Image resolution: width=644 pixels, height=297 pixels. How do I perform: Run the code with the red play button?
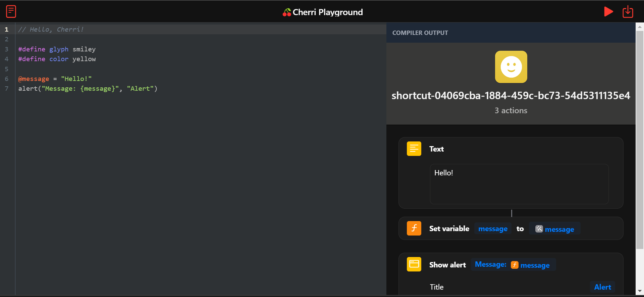pos(608,11)
